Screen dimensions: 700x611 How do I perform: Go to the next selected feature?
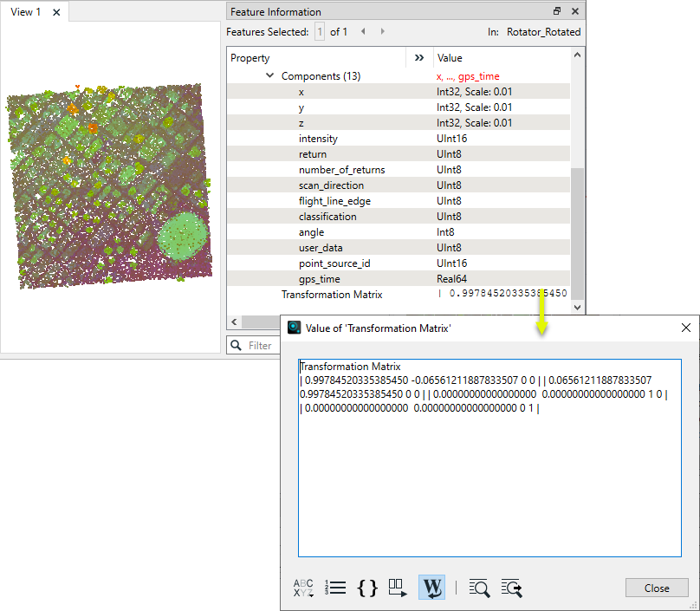(383, 32)
